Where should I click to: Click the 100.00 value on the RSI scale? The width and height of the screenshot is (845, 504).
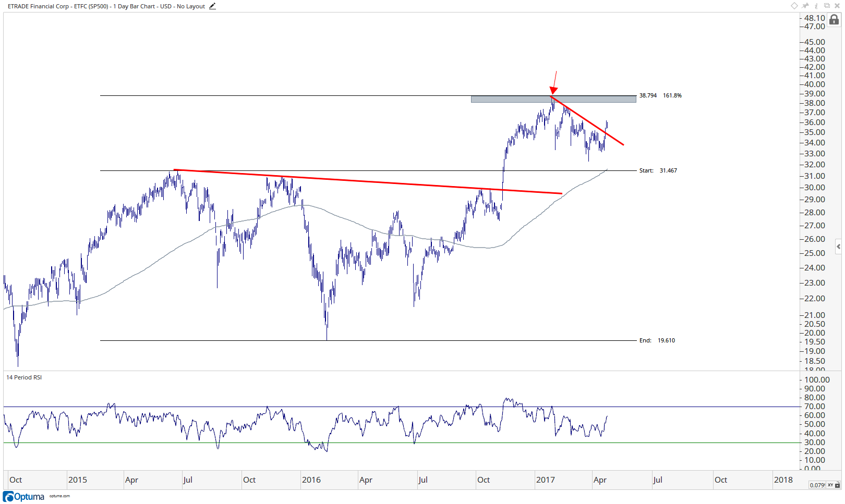click(817, 380)
